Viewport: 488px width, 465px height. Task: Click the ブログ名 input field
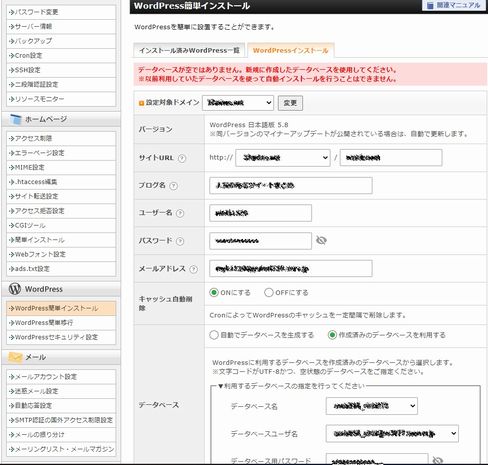coord(291,185)
